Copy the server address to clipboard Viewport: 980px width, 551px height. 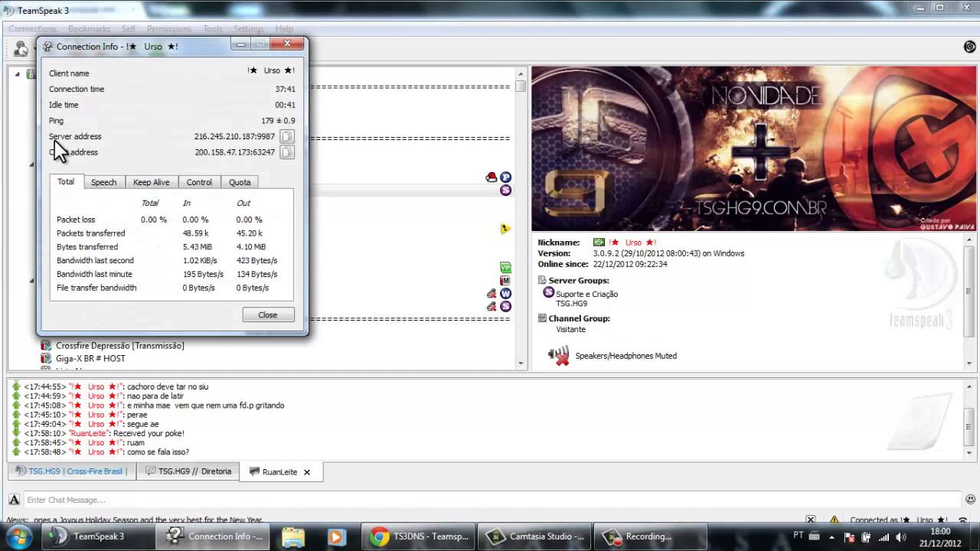tap(286, 136)
